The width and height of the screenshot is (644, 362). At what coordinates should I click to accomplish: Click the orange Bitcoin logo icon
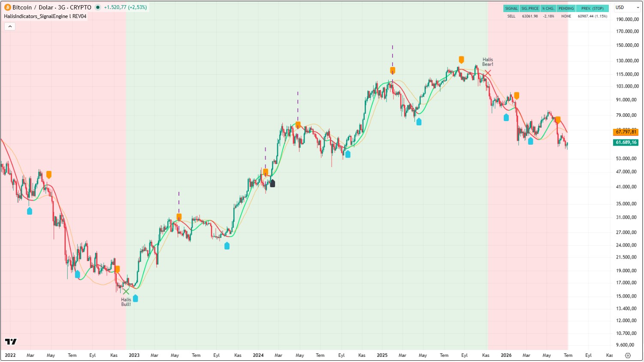(7, 7)
